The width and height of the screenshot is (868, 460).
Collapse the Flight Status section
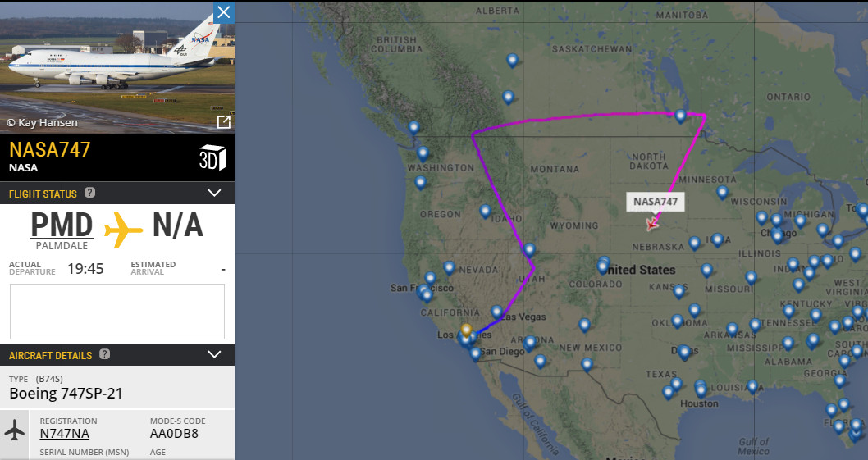point(214,193)
